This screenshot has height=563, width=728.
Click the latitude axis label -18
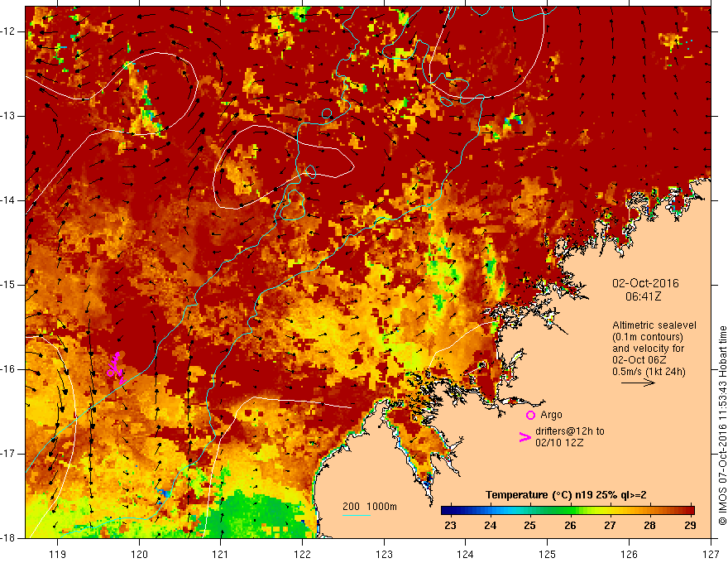pos(8,538)
